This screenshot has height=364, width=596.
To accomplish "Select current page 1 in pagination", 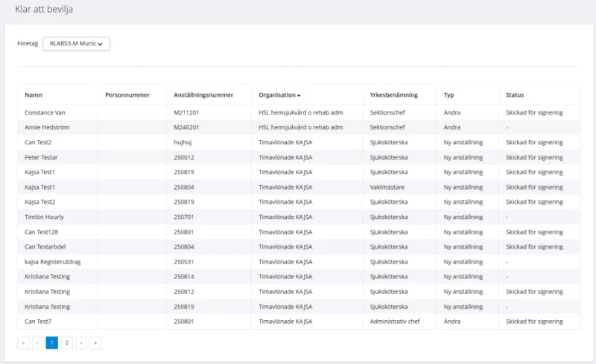I will 51,342.
